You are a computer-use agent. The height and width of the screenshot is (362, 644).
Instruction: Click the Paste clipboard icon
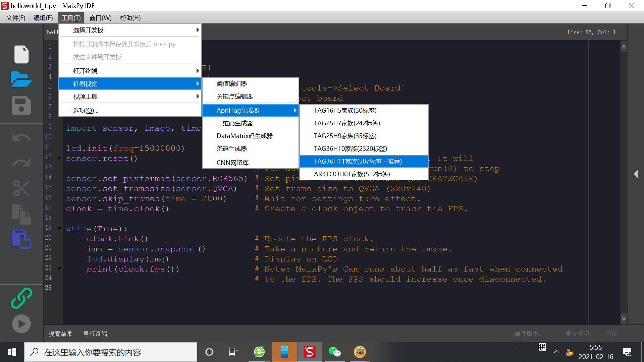21,239
